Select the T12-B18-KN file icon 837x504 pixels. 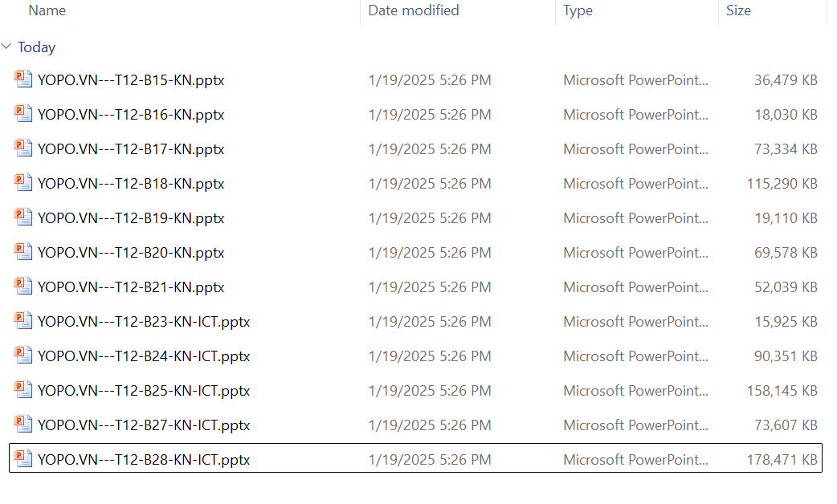point(23,183)
